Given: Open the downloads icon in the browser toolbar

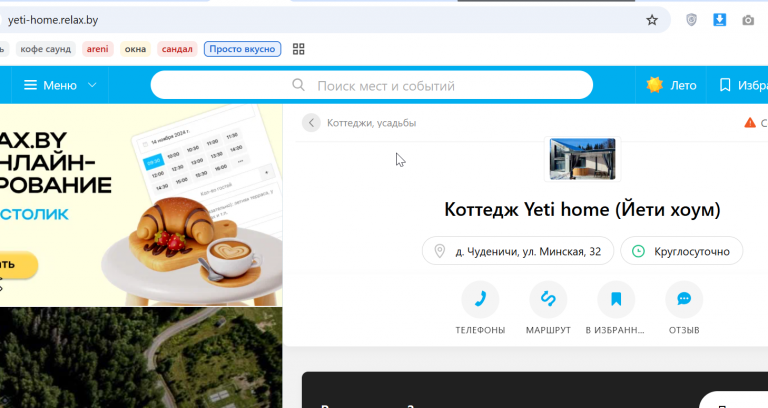Looking at the screenshot, I should click(720, 20).
